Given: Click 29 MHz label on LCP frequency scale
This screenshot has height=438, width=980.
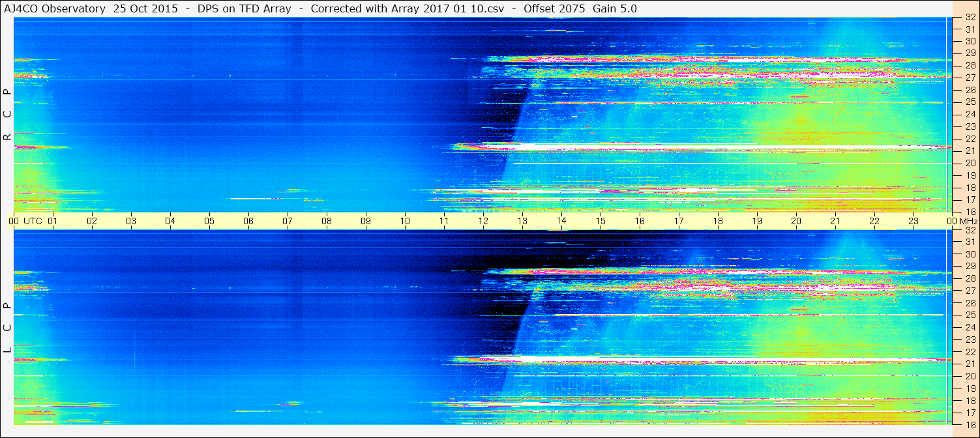Looking at the screenshot, I should click(970, 267).
